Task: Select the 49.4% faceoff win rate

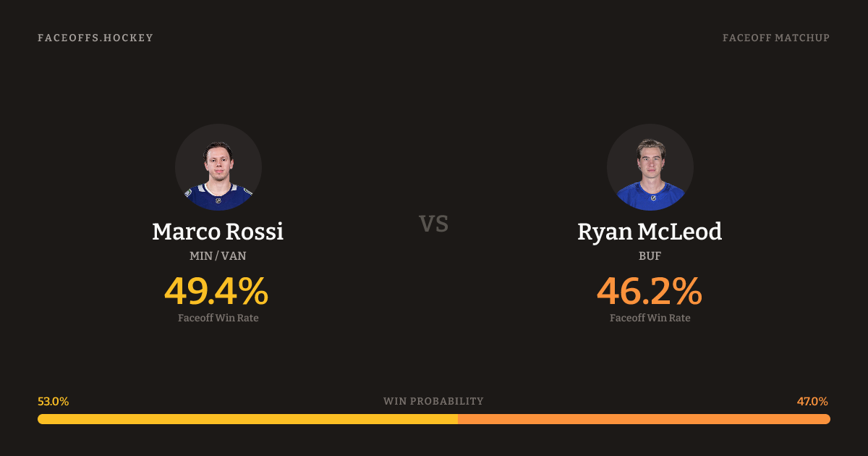Action: 216,291
